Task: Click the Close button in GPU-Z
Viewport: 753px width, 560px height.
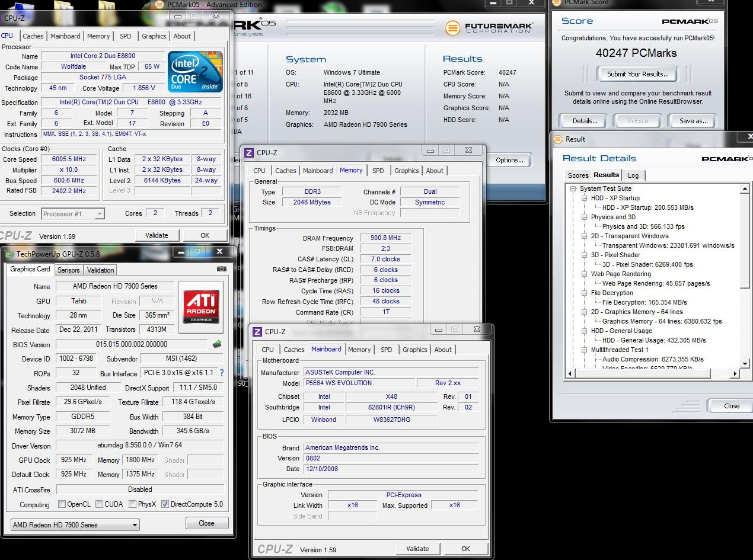Action: tap(206, 523)
